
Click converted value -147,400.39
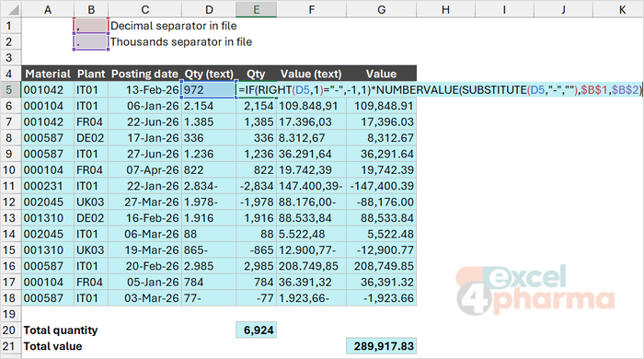click(381, 186)
